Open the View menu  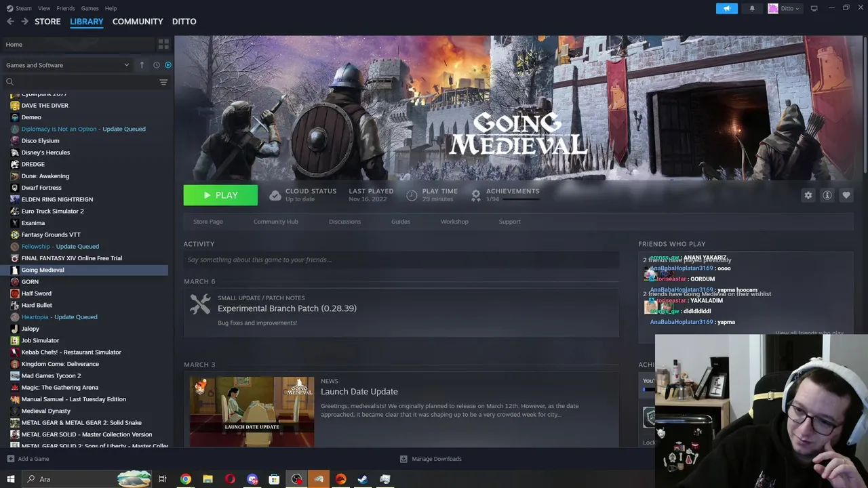click(x=44, y=8)
